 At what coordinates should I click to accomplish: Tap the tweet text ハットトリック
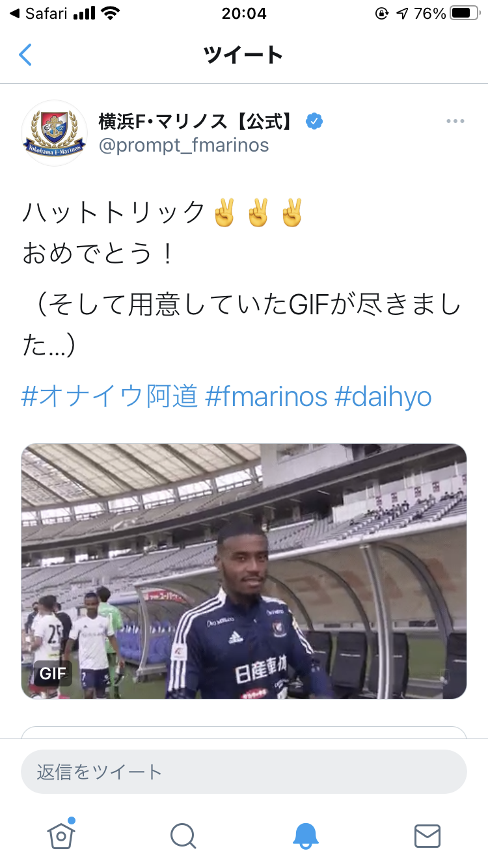[x=115, y=212]
